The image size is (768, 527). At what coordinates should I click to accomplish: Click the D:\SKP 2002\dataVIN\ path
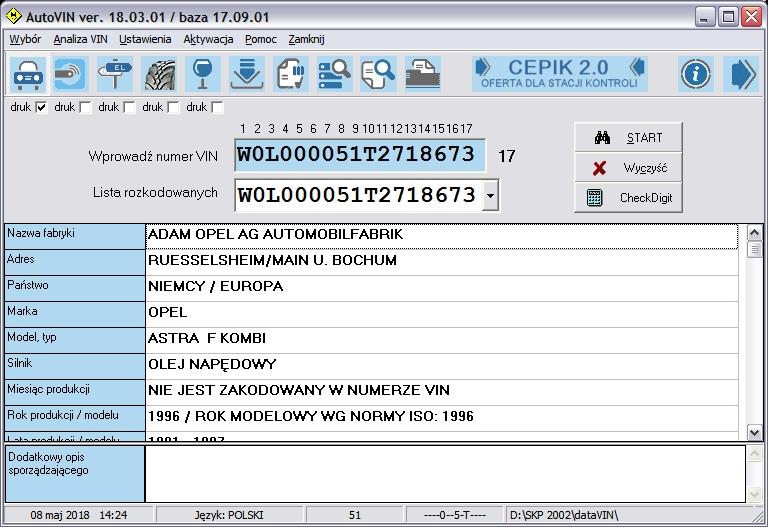[x=564, y=515]
